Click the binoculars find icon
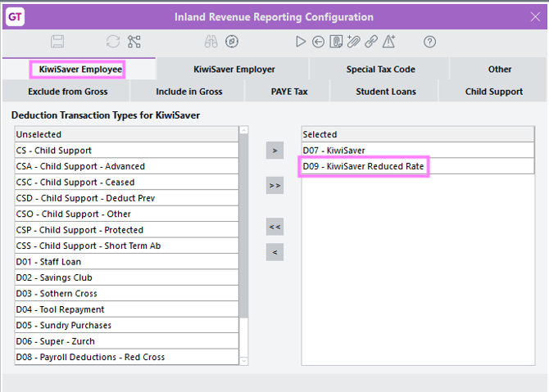This screenshot has height=392, width=549. pos(211,42)
